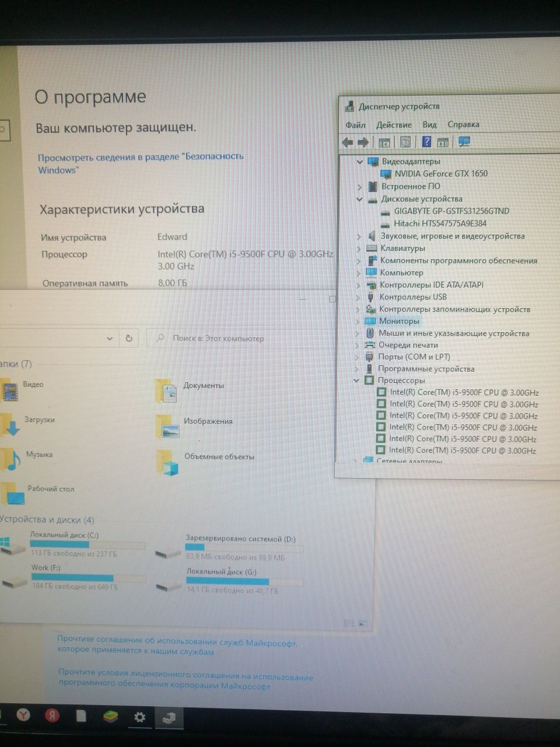
Task: Switch to Device Manager taskbar icon
Action: [x=169, y=717]
